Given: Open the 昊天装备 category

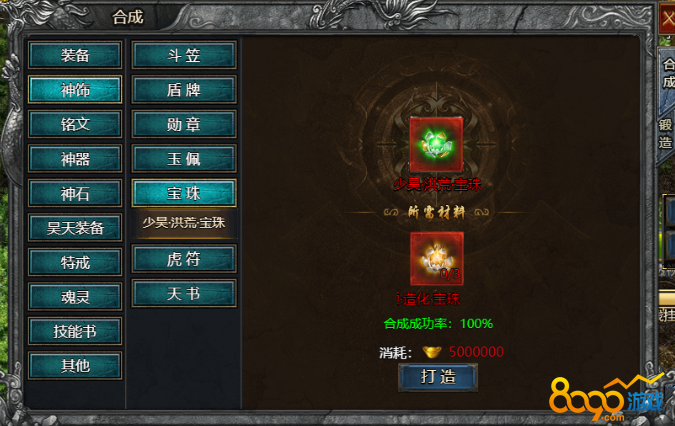Looking at the screenshot, I should point(75,228).
